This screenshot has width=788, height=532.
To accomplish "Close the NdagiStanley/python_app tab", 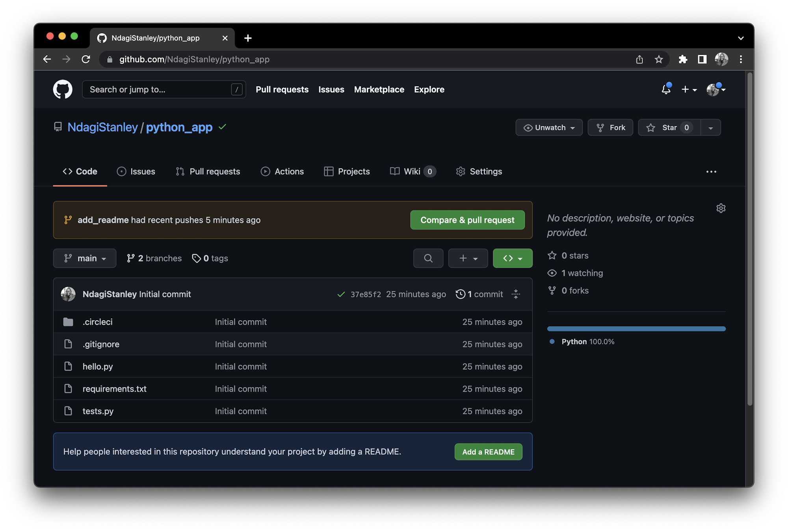I will point(225,38).
